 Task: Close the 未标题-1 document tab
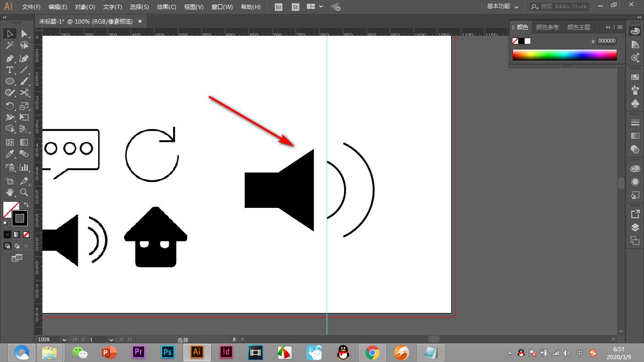(140, 21)
